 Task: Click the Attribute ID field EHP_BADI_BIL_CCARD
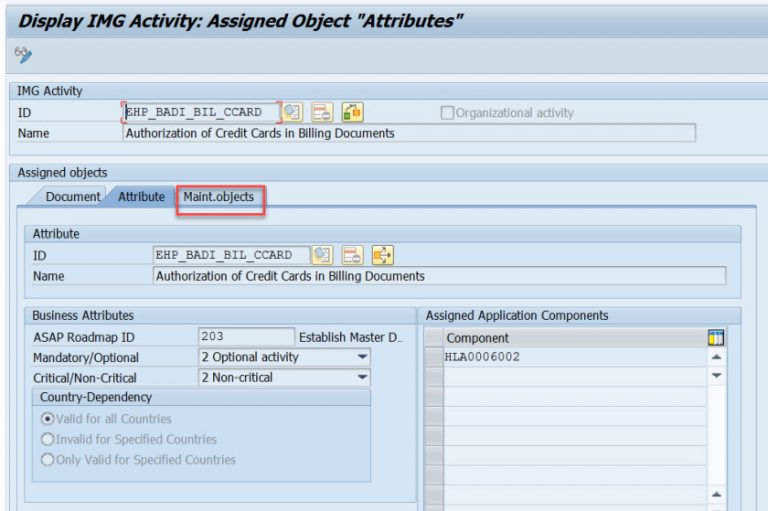[231, 255]
